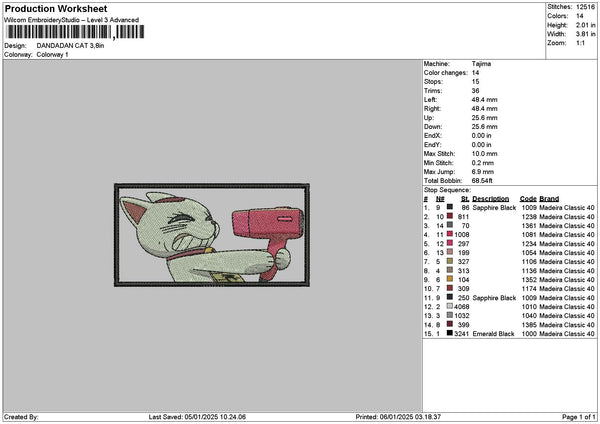Select the Height value 2.01 in

[x=585, y=25]
